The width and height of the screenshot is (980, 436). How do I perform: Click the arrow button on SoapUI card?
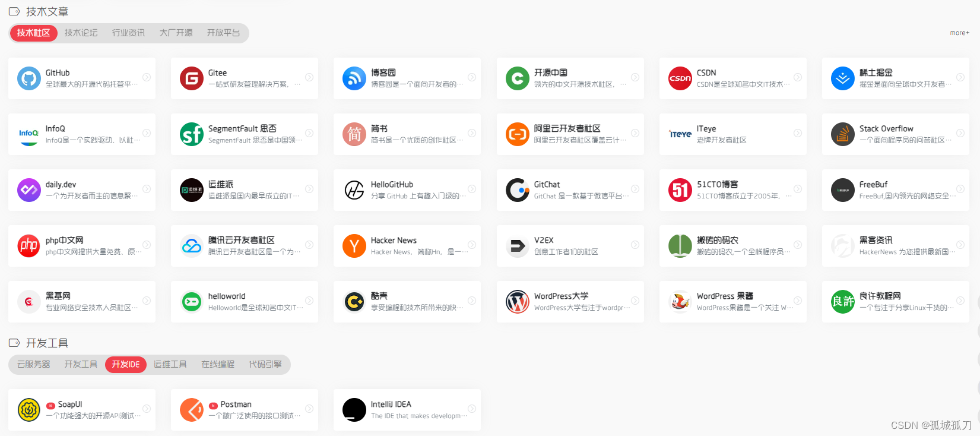coord(147,409)
